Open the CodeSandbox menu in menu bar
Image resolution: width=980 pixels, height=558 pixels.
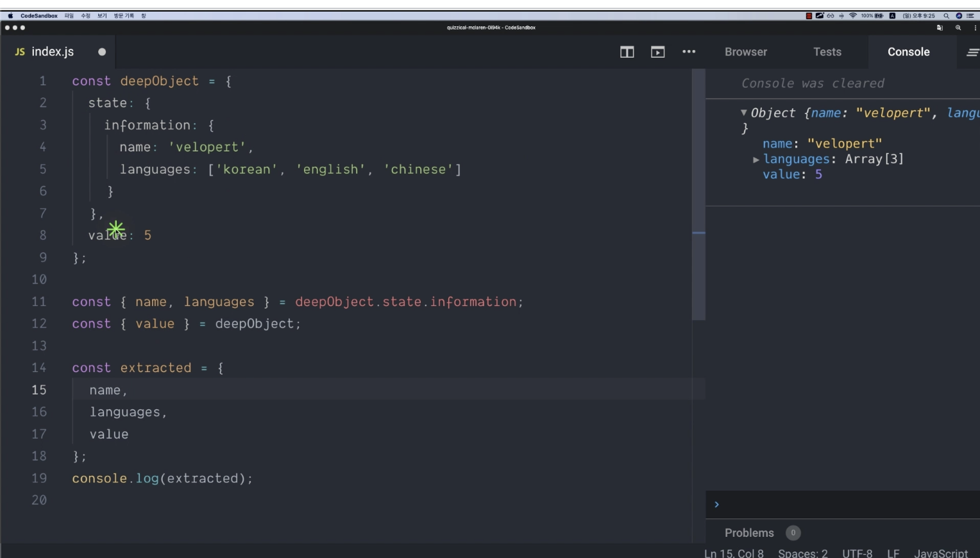coord(39,15)
